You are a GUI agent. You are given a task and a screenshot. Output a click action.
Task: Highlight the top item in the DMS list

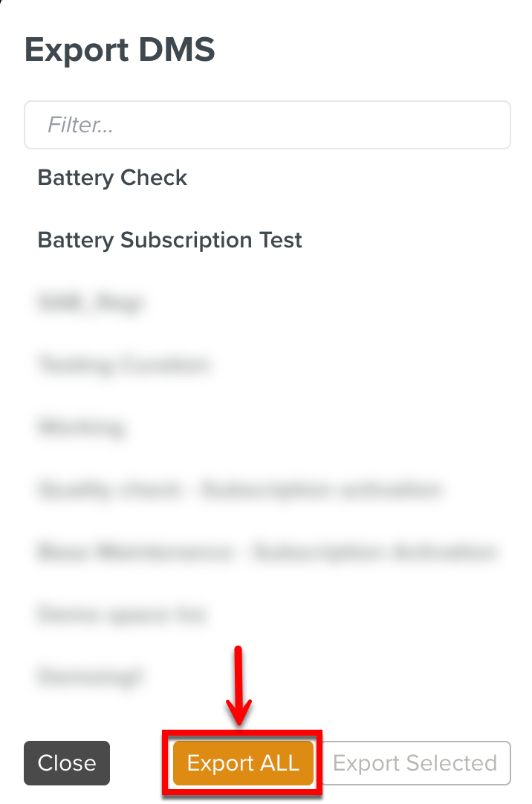113,178
